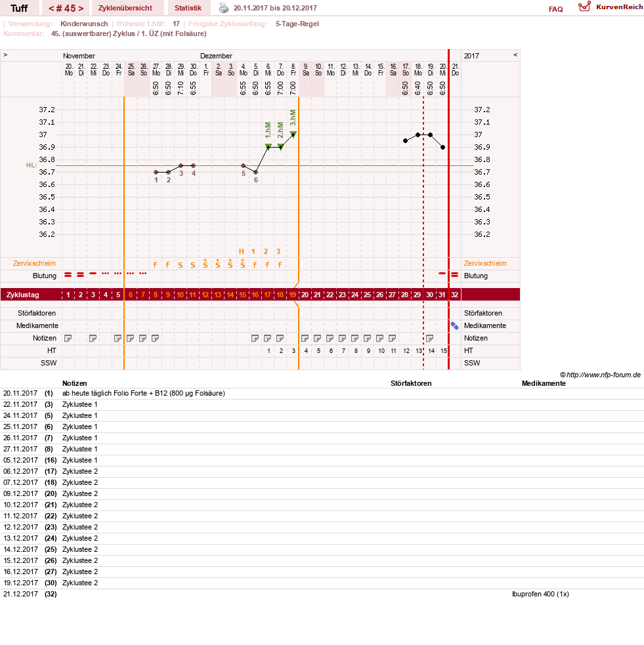Click the date range 20.11.2017 bis 20.12.2017
The height and width of the screenshot is (645, 644).
click(x=275, y=8)
